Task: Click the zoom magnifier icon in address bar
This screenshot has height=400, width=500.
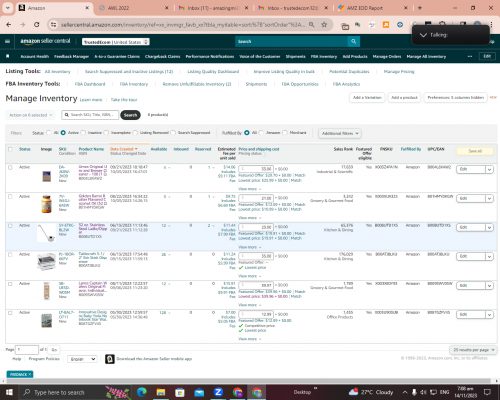Action: point(311,24)
